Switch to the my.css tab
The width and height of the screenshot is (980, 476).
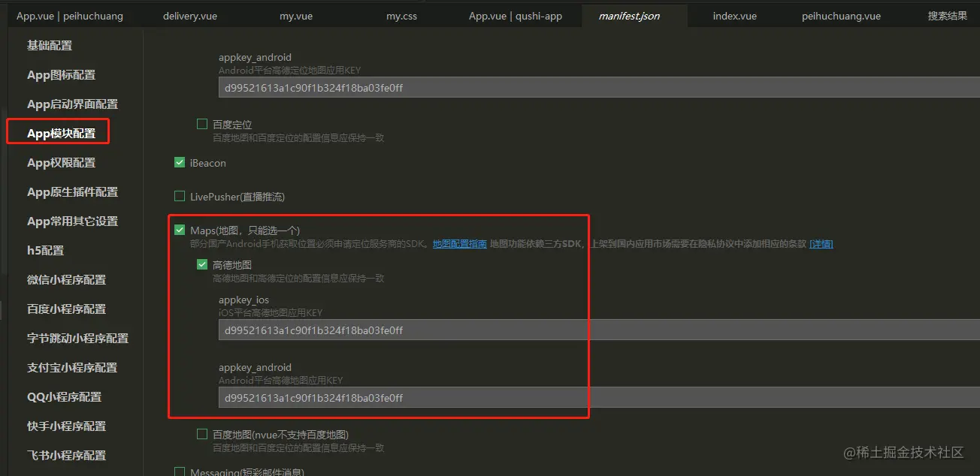click(x=401, y=15)
